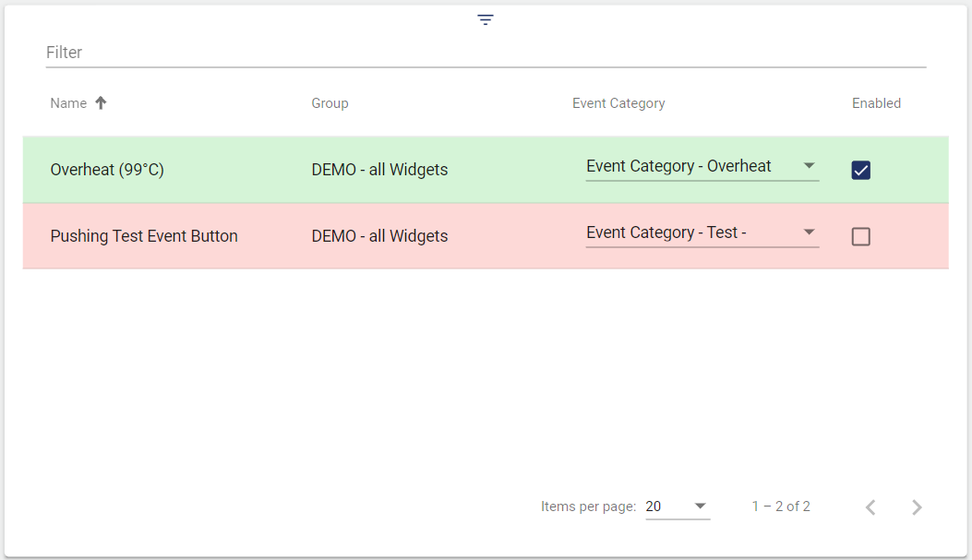Click DEMO - all Widgets in Overheat row
This screenshot has width=972, height=560.
pos(379,170)
